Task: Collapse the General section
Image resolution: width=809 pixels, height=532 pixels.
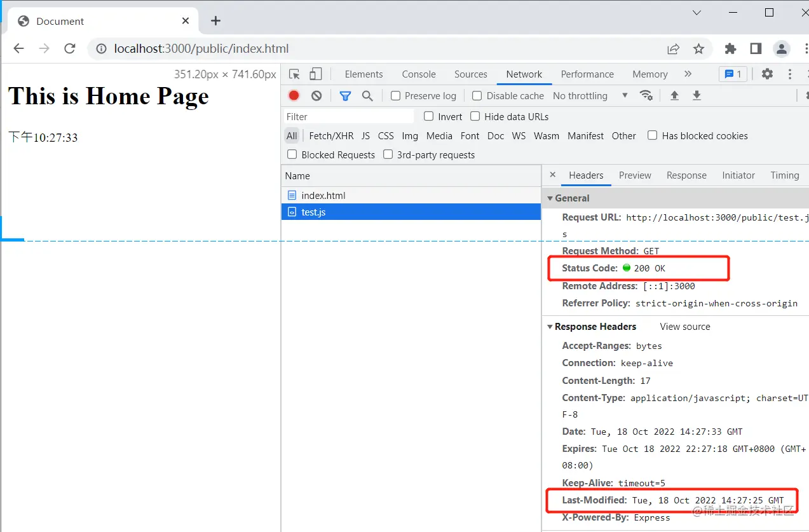Action: (550, 198)
